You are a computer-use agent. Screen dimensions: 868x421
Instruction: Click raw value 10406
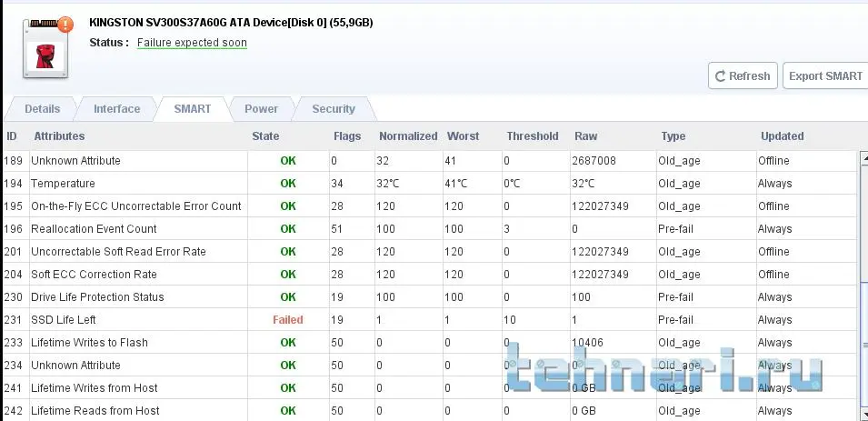(x=587, y=342)
